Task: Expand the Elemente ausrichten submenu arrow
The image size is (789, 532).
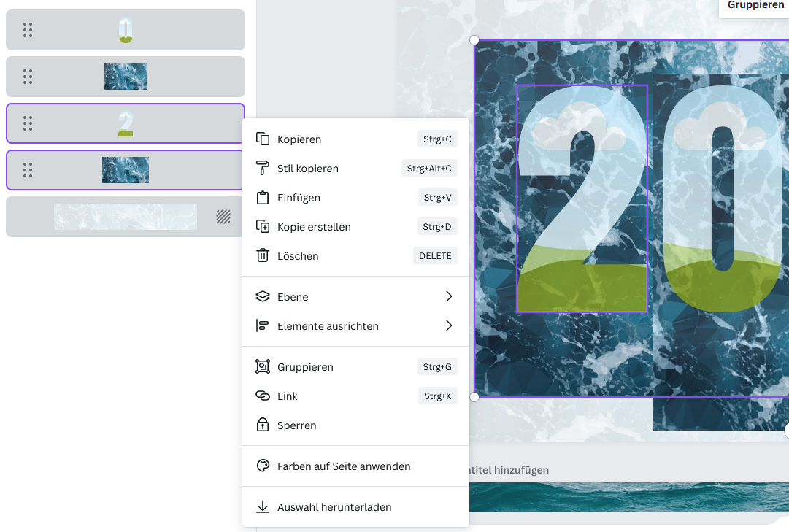Action: (x=449, y=326)
